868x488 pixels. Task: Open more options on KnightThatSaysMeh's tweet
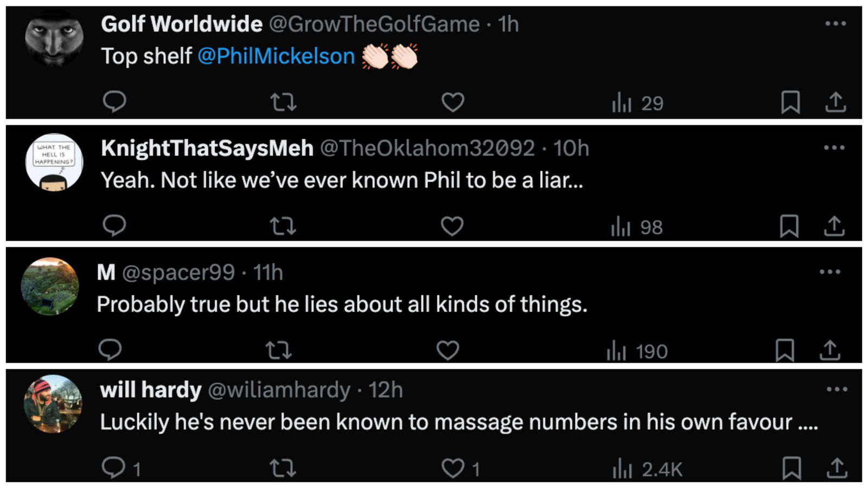click(x=834, y=147)
